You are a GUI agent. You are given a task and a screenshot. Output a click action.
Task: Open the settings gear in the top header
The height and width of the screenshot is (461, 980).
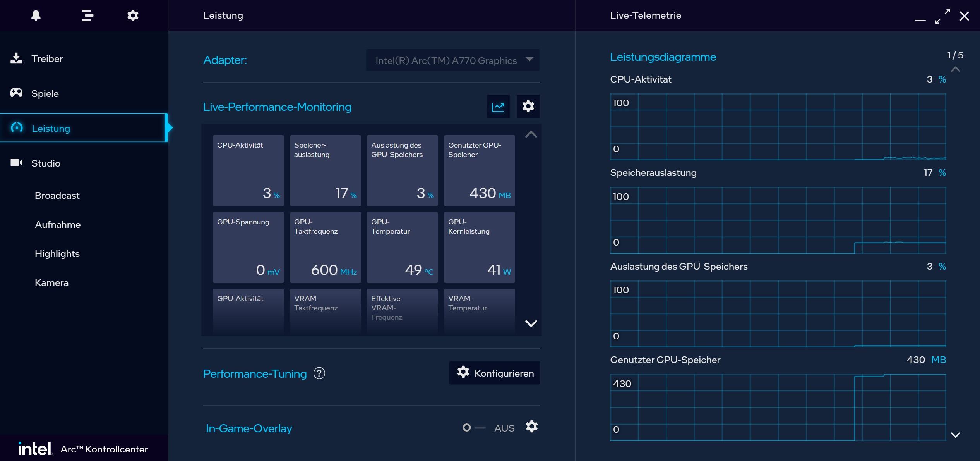pyautogui.click(x=133, y=15)
